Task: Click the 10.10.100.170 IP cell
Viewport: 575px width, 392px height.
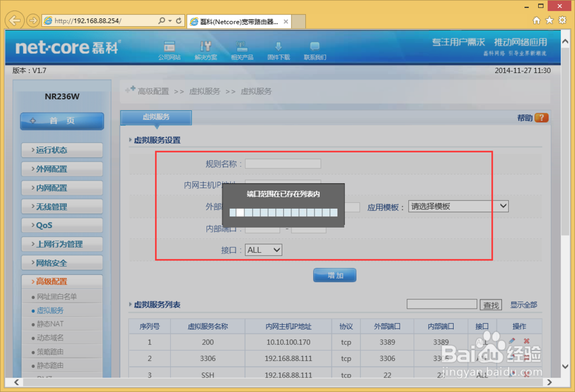Action: [288, 342]
